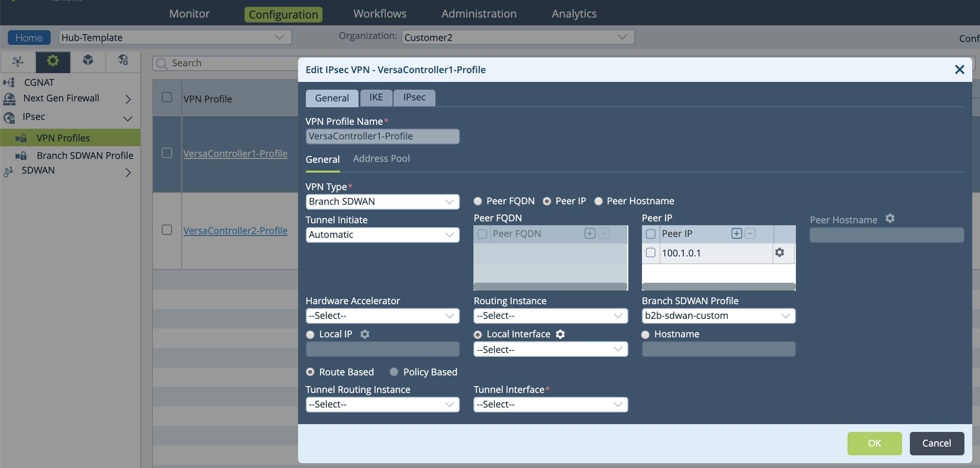
Task: Select the Local Interface radio button
Action: click(x=478, y=335)
